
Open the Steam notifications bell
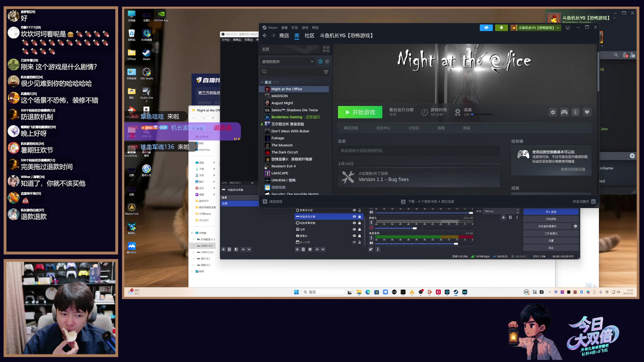point(501,28)
